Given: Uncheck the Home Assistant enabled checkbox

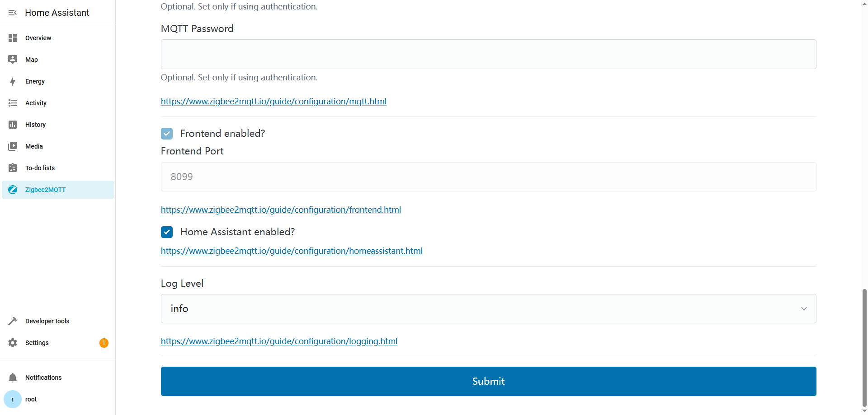Looking at the screenshot, I should 167,232.
